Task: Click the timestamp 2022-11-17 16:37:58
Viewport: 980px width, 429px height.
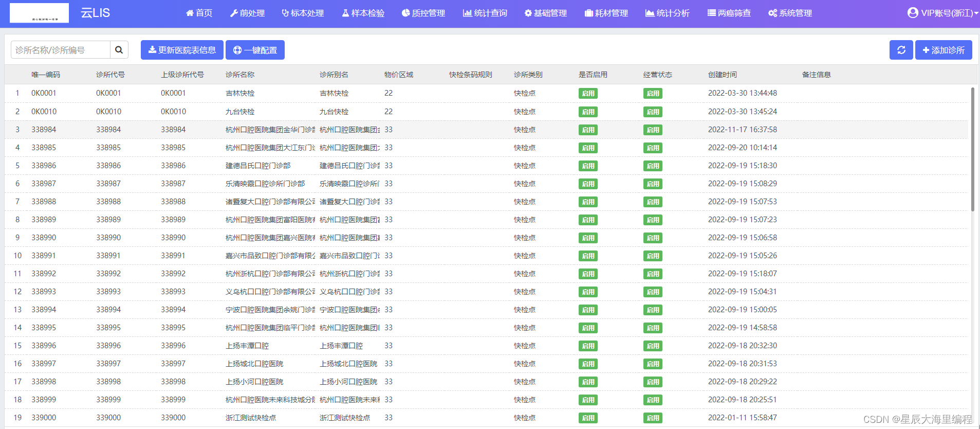Action: 743,130
